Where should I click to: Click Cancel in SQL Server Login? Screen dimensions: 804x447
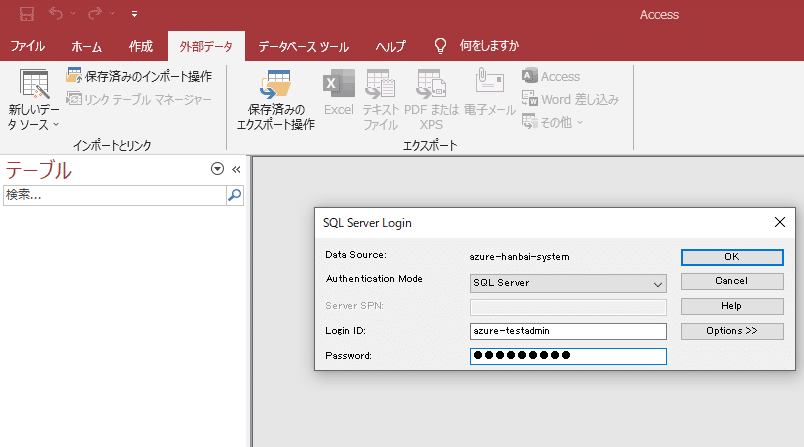[x=732, y=281]
